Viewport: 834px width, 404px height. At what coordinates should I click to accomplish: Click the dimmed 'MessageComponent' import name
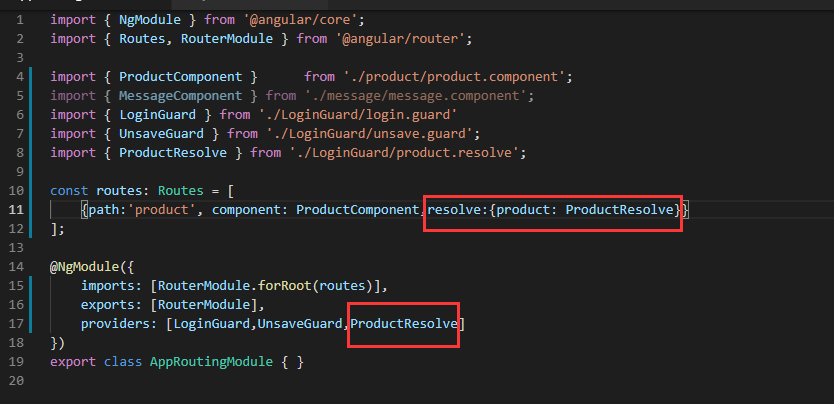[180, 96]
